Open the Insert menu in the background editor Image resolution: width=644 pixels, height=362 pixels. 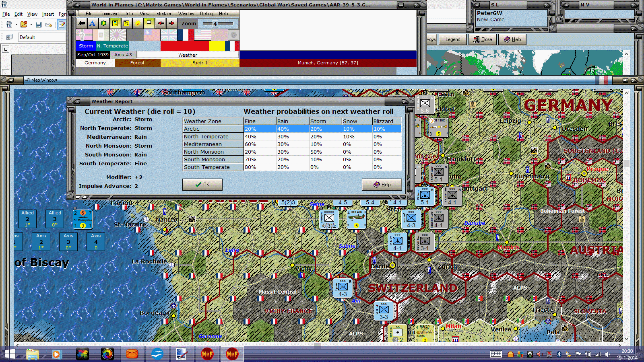coord(48,14)
